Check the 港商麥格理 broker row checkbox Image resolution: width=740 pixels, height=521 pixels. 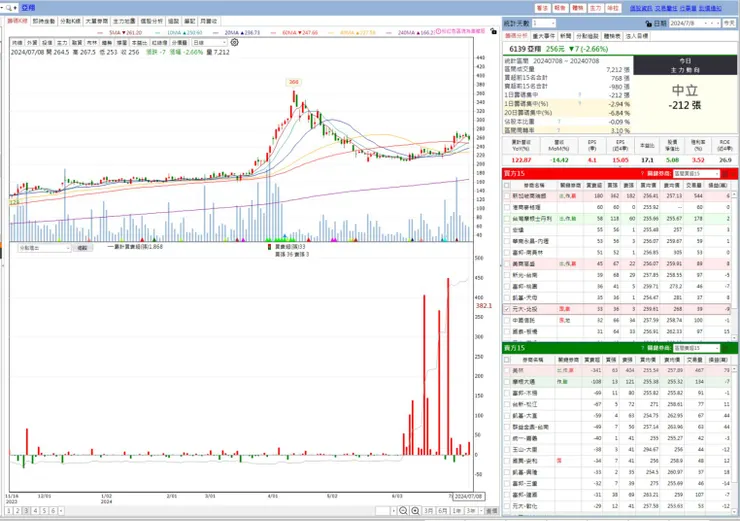[x=507, y=207]
